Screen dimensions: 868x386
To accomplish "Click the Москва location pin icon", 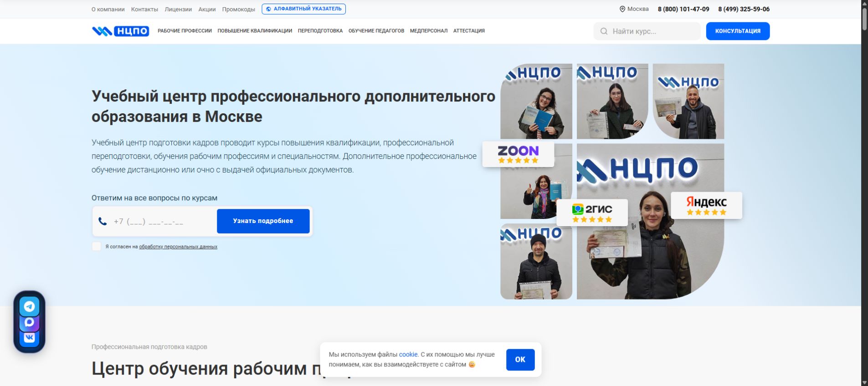I will point(622,9).
